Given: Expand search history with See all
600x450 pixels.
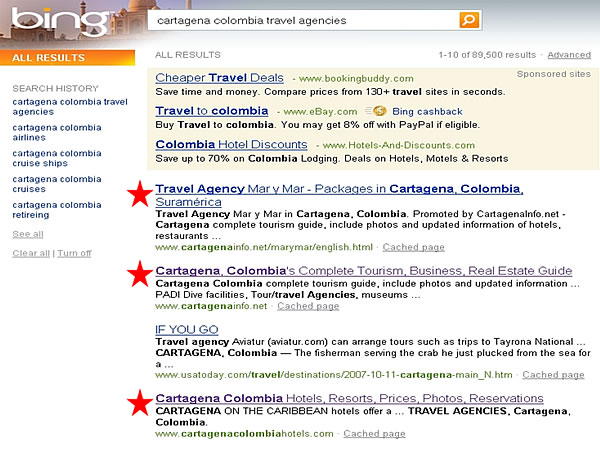Looking at the screenshot, I should [x=27, y=233].
